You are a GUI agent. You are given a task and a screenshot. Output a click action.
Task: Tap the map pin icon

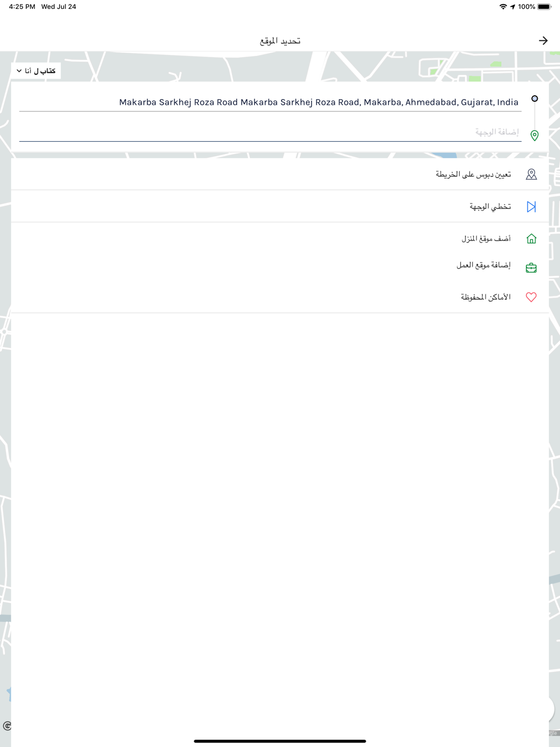tap(531, 175)
